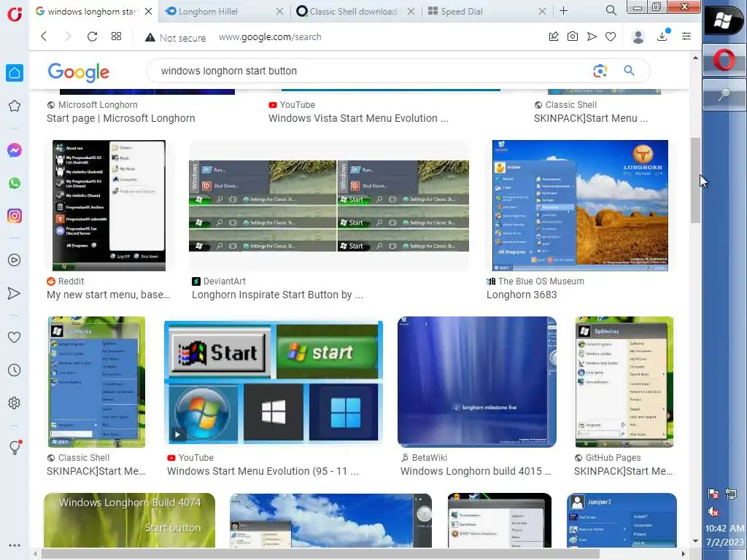
Task: Click in the Google search box
Action: tap(371, 71)
